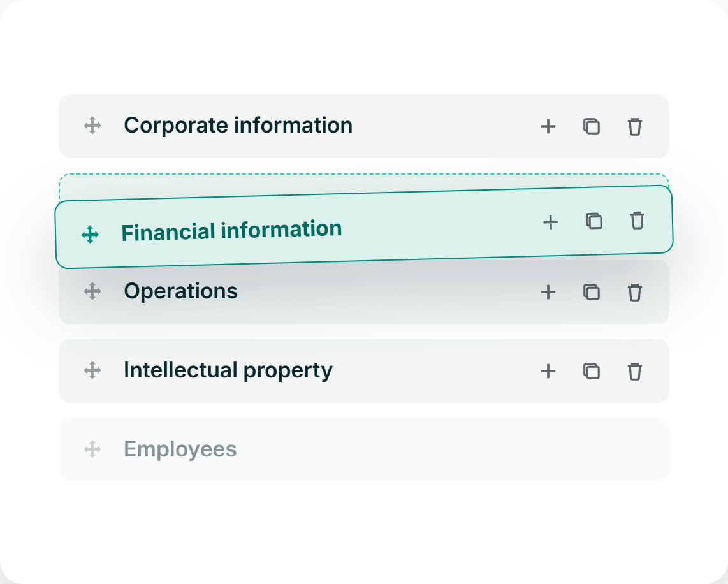Select the Corporate information title text
This screenshot has width=728, height=584.
(x=238, y=126)
